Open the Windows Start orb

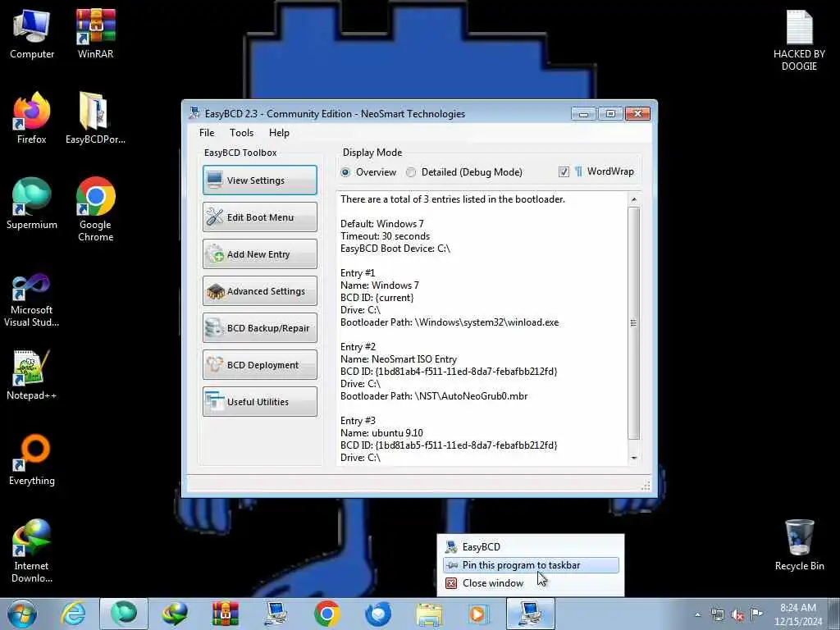(x=22, y=614)
